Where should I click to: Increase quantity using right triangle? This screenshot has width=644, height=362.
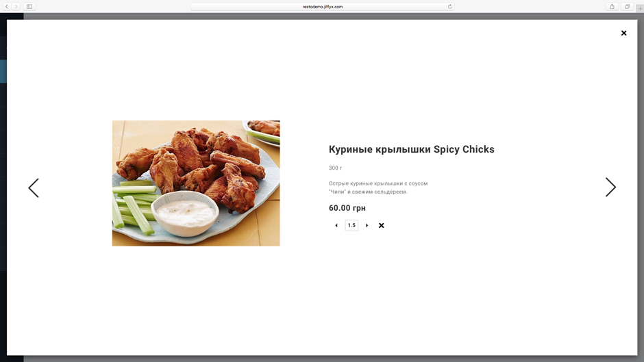point(367,225)
